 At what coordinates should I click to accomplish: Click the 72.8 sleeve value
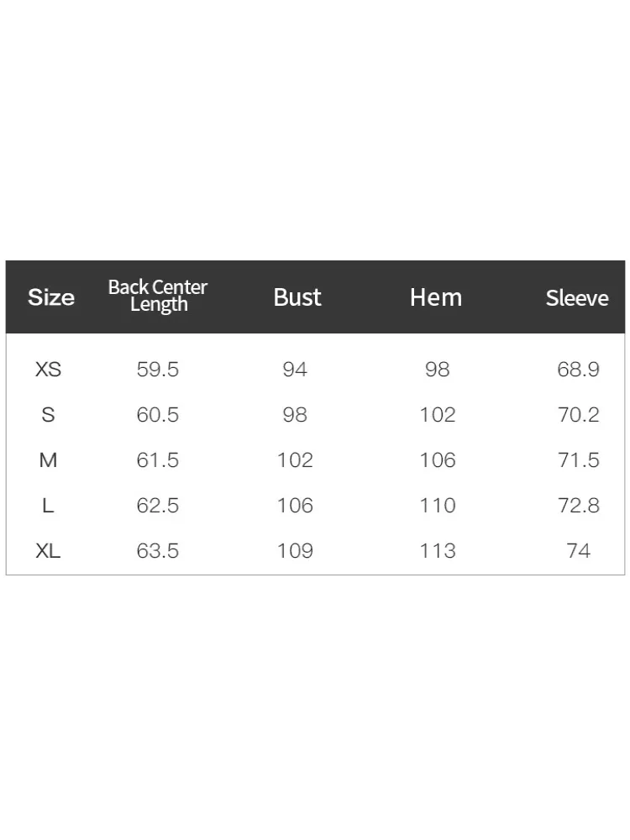click(x=578, y=505)
